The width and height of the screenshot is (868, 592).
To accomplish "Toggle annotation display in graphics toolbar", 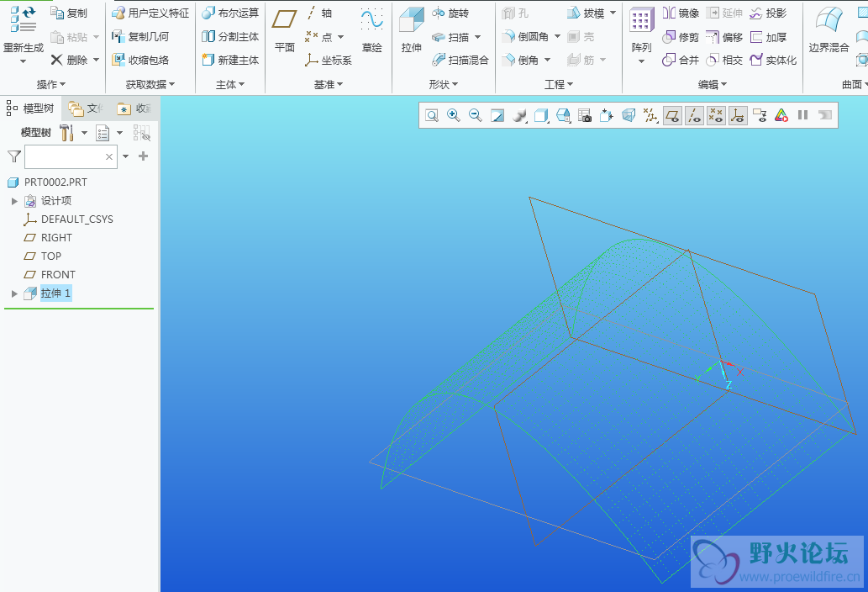I will (x=760, y=115).
